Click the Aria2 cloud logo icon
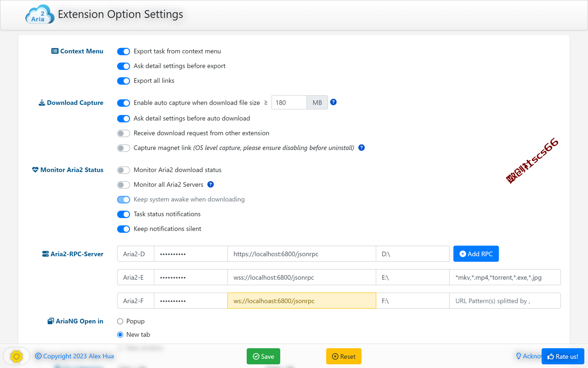This screenshot has height=368, width=588. click(40, 14)
